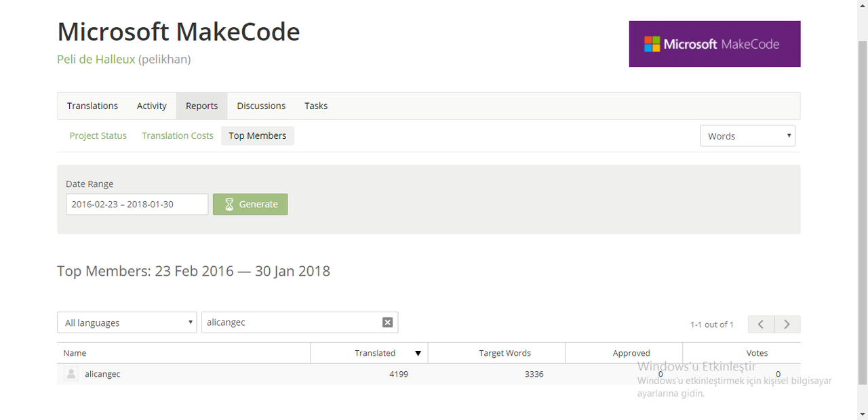This screenshot has width=868, height=420.
Task: Sort by the Votes column header
Action: coord(742,353)
